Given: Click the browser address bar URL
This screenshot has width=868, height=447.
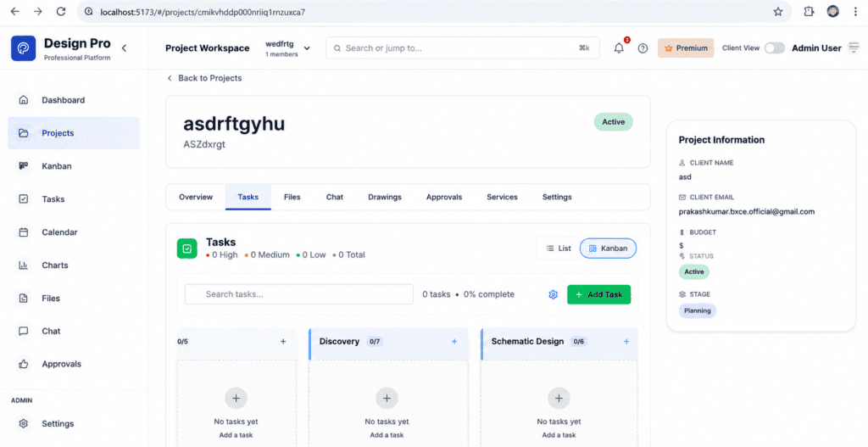Looking at the screenshot, I should coord(203,12).
